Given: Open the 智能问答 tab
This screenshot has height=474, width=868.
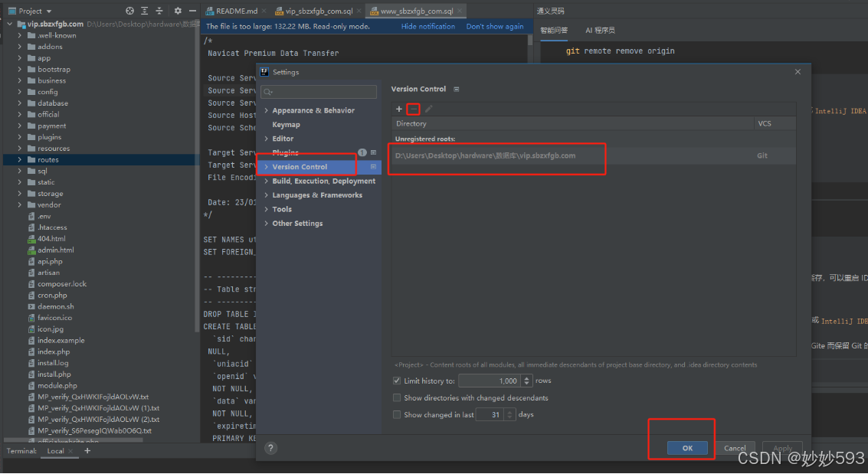Looking at the screenshot, I should point(554,31).
